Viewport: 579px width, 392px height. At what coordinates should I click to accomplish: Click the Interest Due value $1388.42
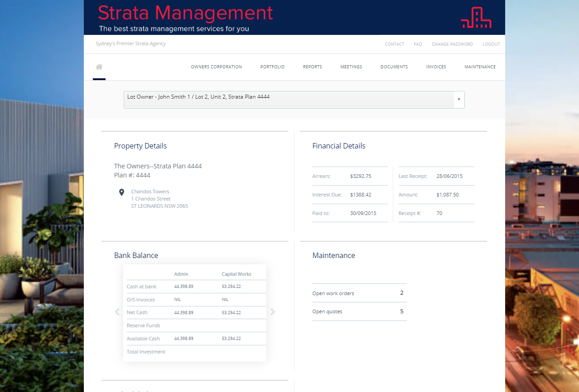pyautogui.click(x=361, y=195)
